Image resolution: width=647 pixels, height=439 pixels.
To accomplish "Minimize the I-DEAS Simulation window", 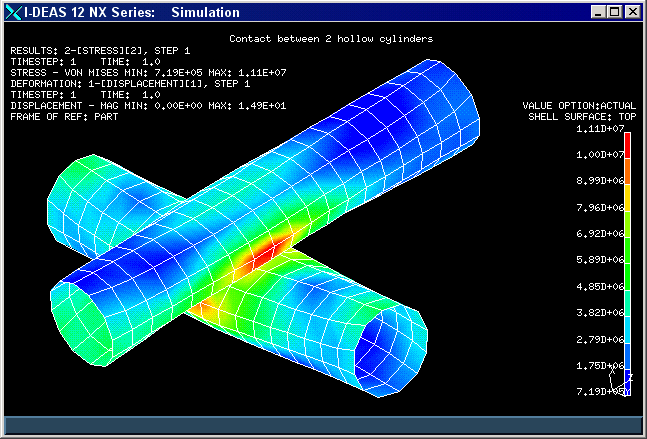I will [x=597, y=12].
